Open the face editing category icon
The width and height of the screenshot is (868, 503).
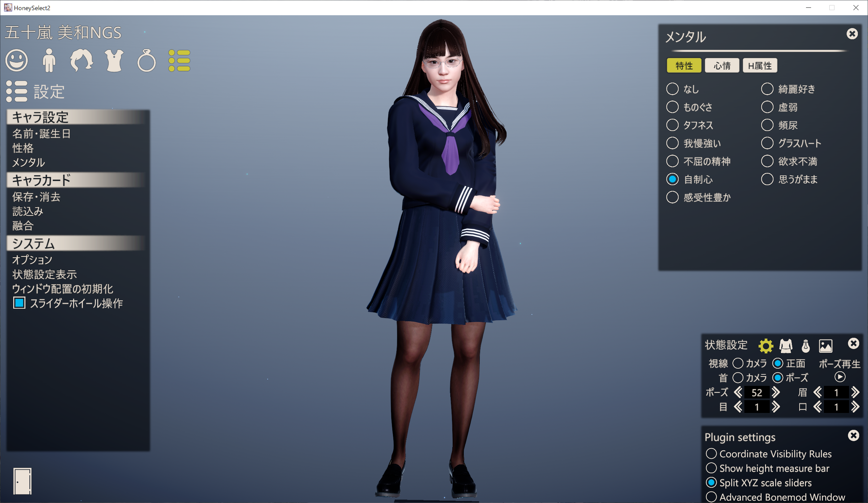(x=17, y=61)
